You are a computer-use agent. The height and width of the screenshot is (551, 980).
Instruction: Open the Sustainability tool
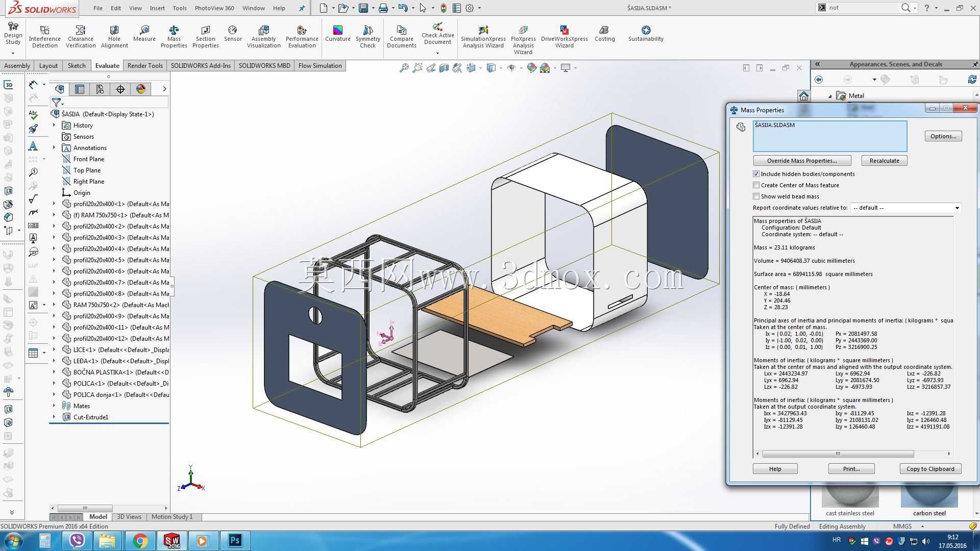(646, 34)
